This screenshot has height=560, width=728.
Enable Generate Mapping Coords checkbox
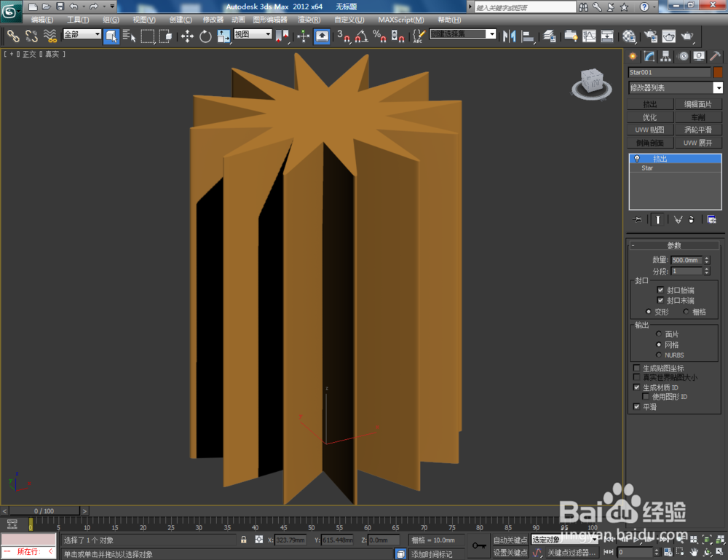tap(636, 368)
